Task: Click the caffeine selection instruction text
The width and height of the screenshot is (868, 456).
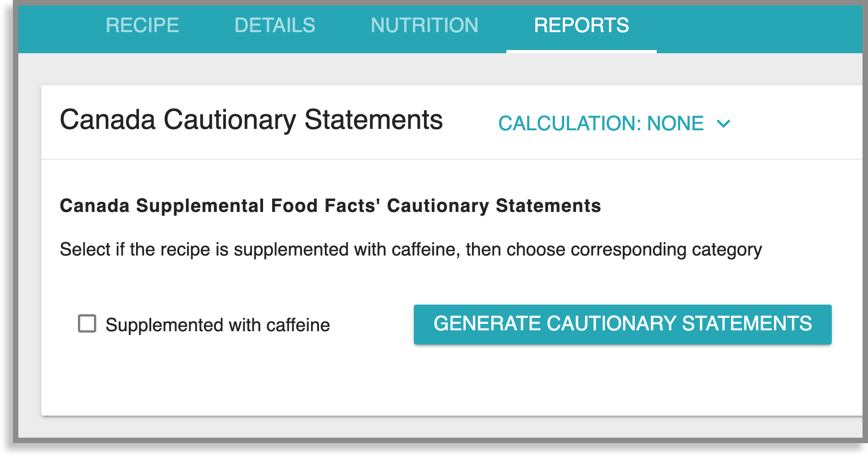Action: [409, 250]
